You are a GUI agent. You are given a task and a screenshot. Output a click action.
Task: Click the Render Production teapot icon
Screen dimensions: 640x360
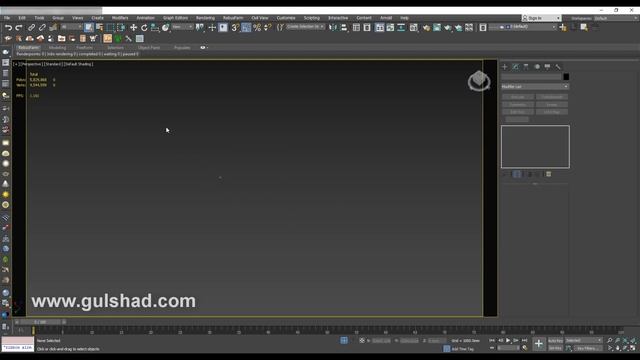tap(448, 27)
